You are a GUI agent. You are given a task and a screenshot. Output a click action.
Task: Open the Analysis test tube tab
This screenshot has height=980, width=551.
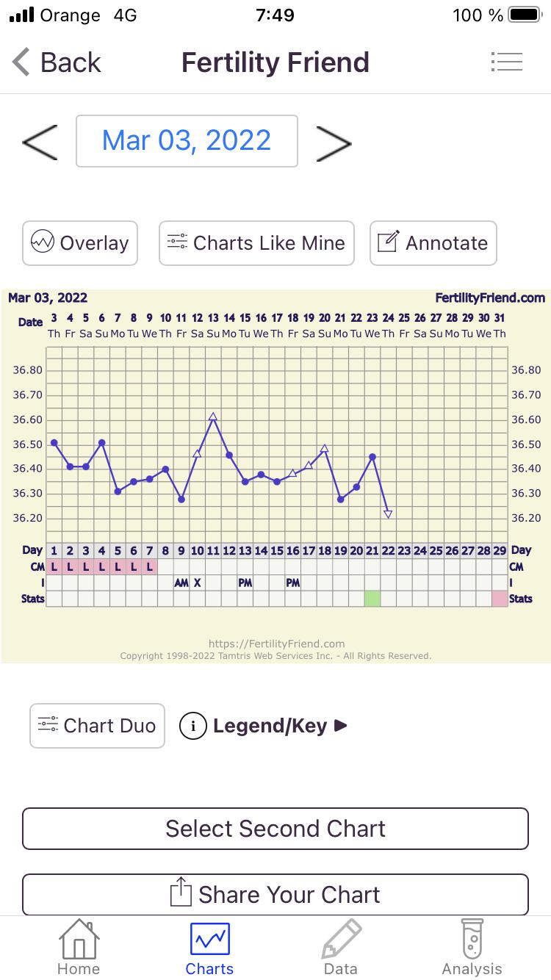[472, 948]
